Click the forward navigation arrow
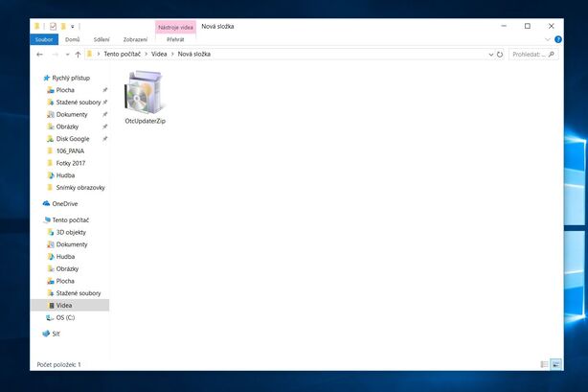 55,55
